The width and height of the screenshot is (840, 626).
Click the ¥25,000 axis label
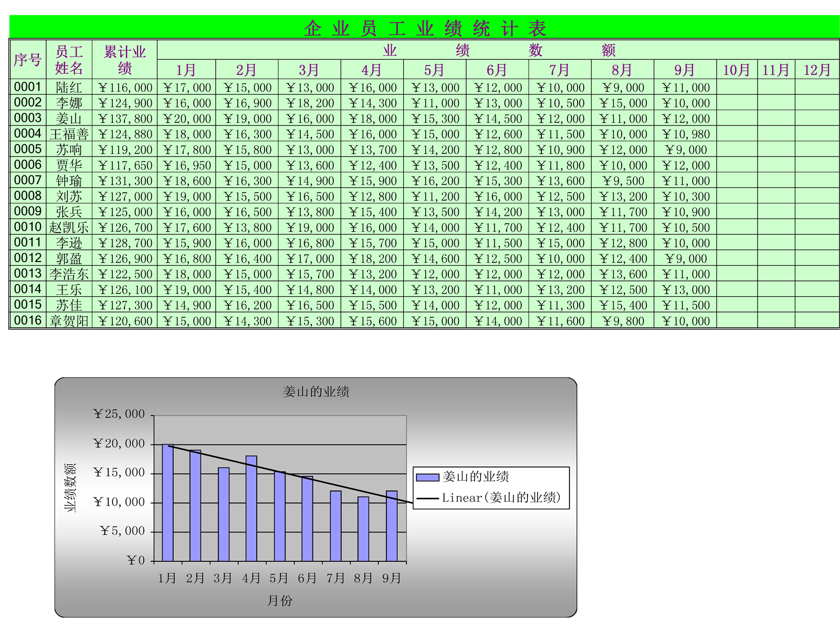click(x=119, y=414)
